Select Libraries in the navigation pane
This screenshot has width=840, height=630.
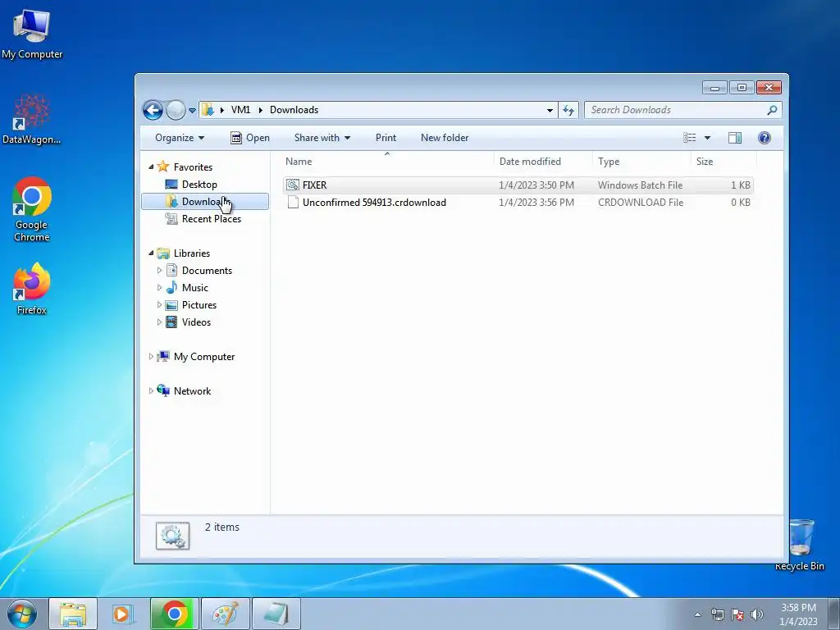pos(192,253)
